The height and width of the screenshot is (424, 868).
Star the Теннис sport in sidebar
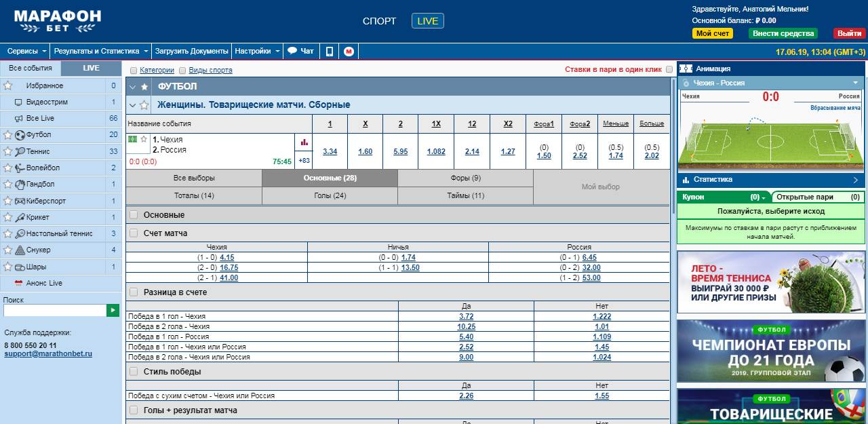click(x=8, y=151)
